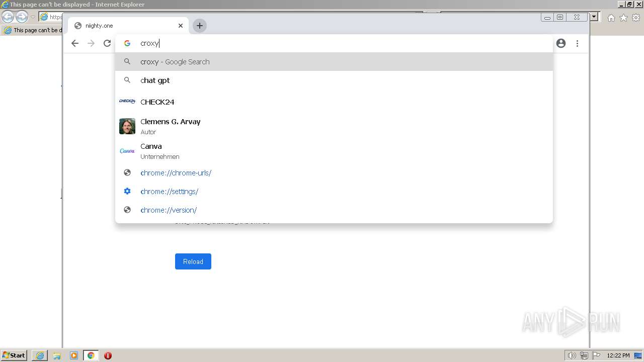The height and width of the screenshot is (362, 644).
Task: Open Internet Explorer from the taskbar
Action: click(x=40, y=355)
